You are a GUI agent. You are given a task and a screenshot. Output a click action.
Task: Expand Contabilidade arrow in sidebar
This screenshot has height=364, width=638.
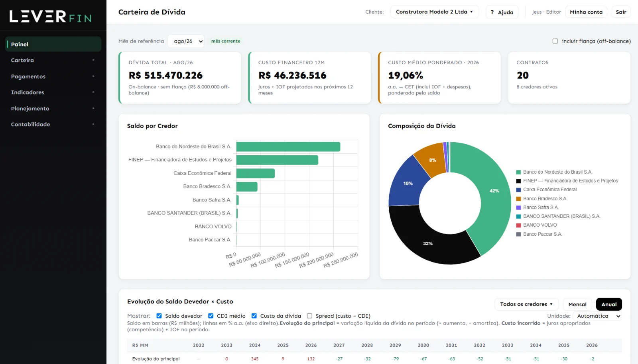click(x=93, y=124)
